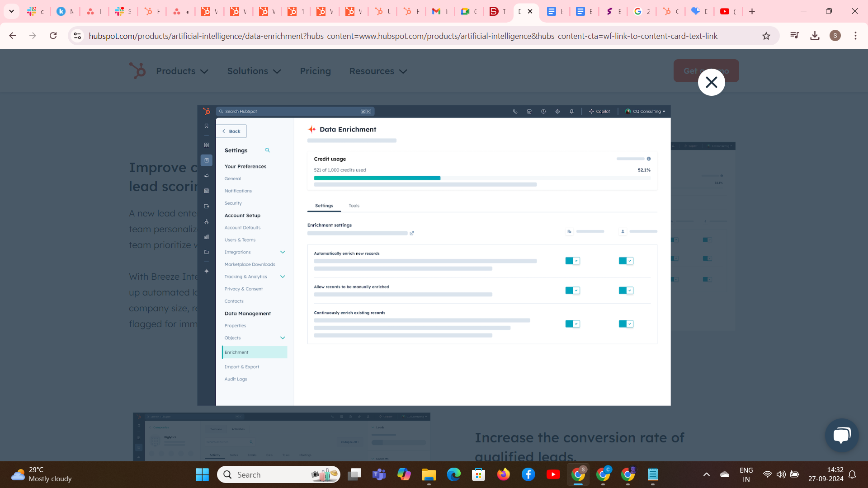Select the Tools tab
This screenshot has height=488, width=868.
(354, 206)
